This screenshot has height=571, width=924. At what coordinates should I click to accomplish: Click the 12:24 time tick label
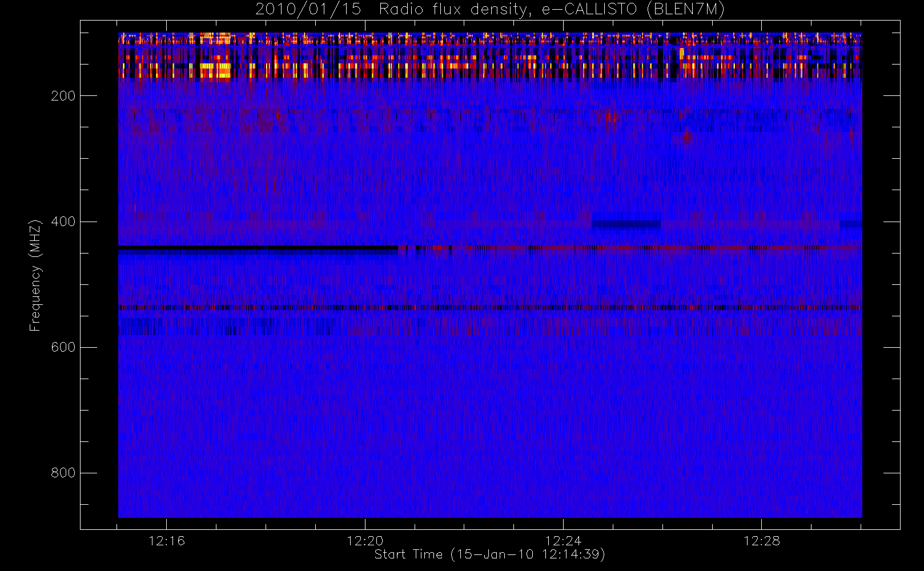563,541
